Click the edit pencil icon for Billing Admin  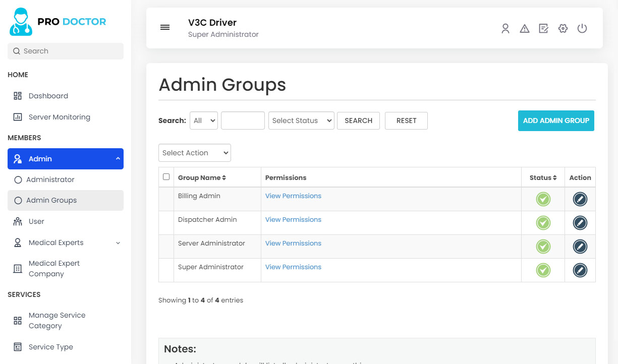coord(580,199)
